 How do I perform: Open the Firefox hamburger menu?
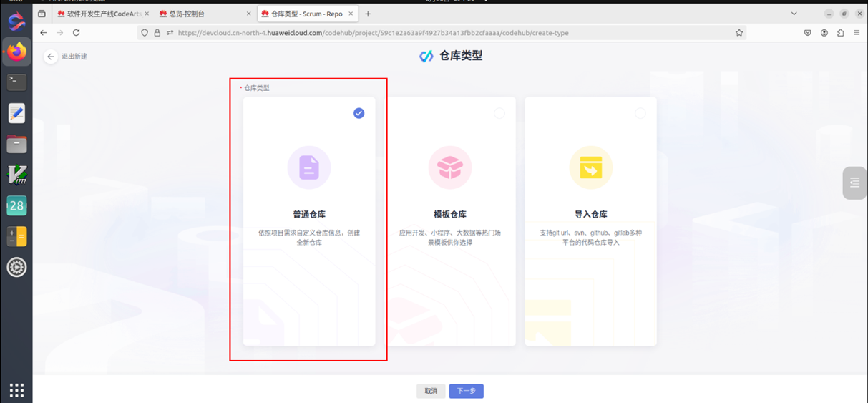click(x=857, y=33)
